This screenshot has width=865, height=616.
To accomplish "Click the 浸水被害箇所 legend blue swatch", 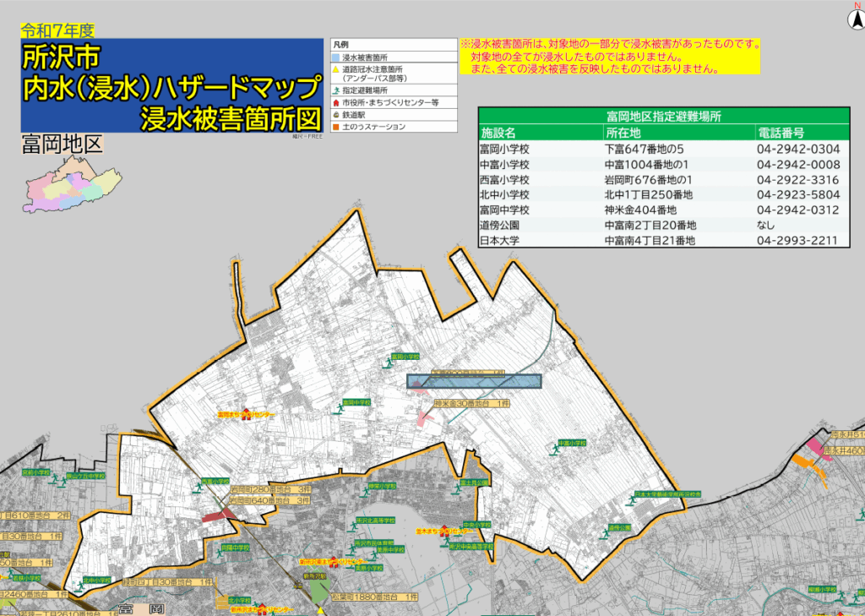I will (x=335, y=57).
